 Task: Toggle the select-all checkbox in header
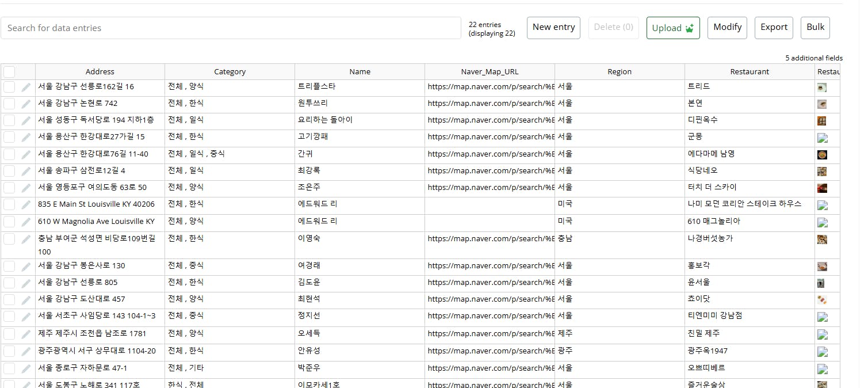click(9, 72)
